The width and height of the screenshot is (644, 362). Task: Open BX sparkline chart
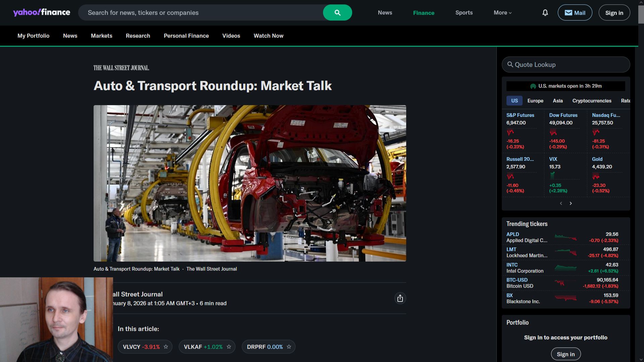pyautogui.click(x=566, y=298)
